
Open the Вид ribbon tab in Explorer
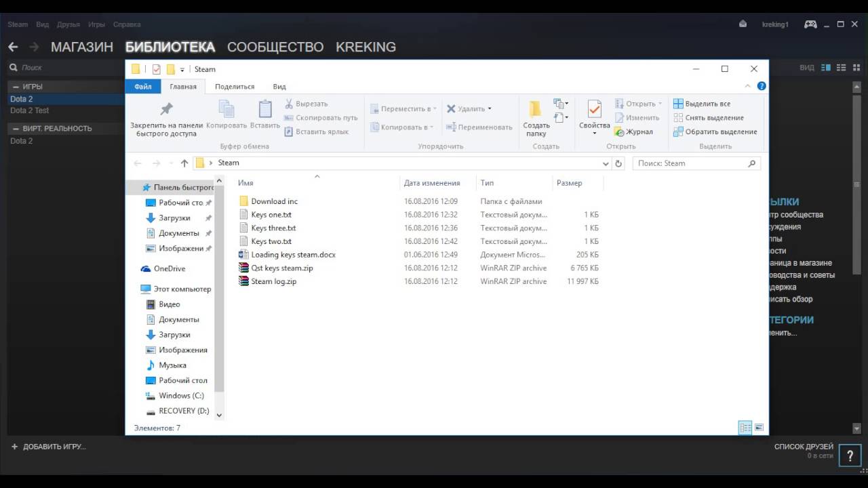[279, 87]
